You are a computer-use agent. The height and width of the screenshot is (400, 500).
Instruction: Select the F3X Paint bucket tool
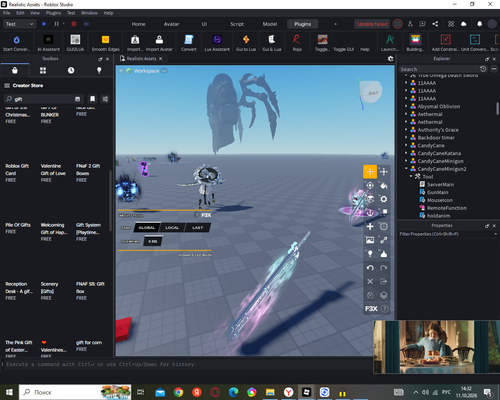click(x=384, y=185)
